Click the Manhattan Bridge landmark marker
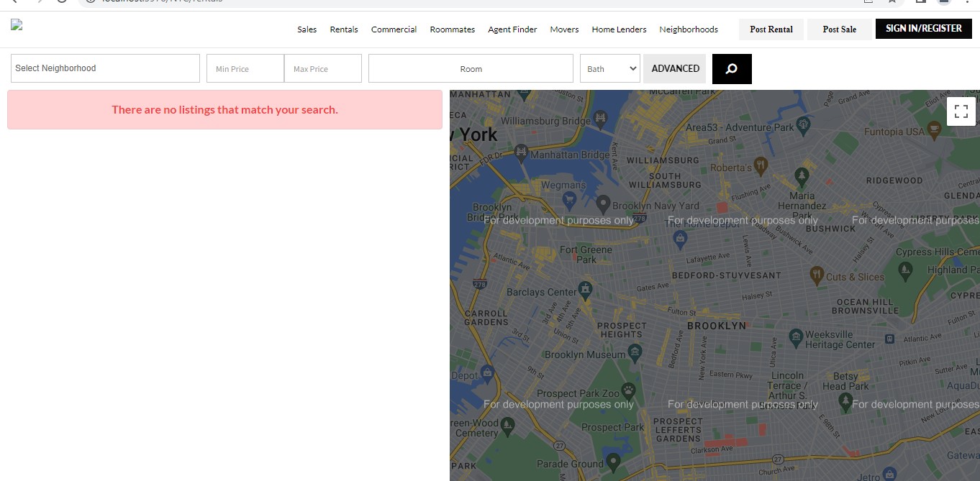This screenshot has width=980, height=481. pos(520,152)
